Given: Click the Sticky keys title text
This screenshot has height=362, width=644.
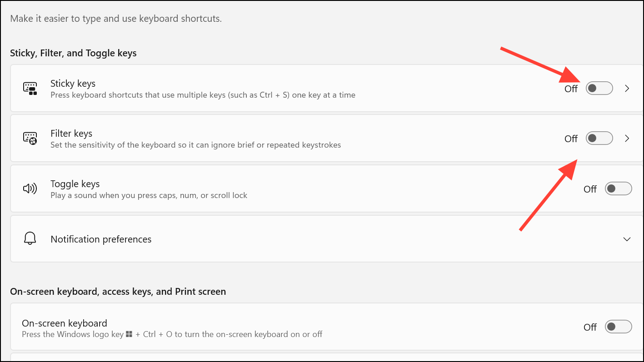Looking at the screenshot, I should tap(73, 84).
